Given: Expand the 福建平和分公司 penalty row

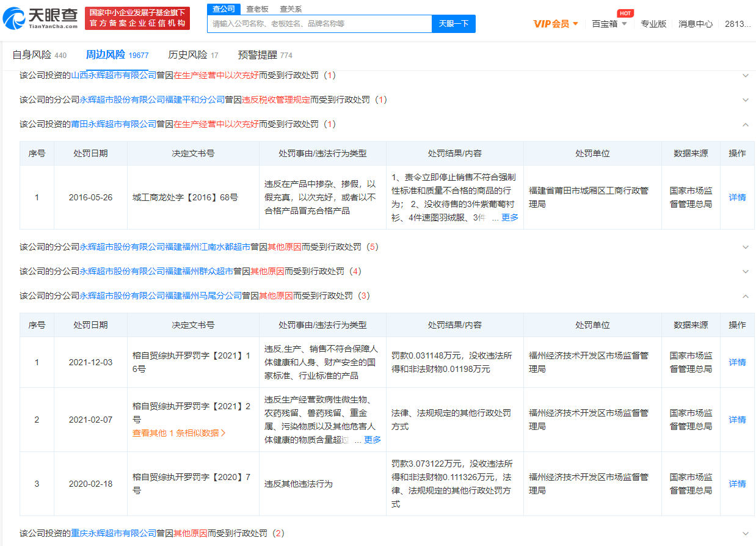Looking at the screenshot, I should [745, 100].
